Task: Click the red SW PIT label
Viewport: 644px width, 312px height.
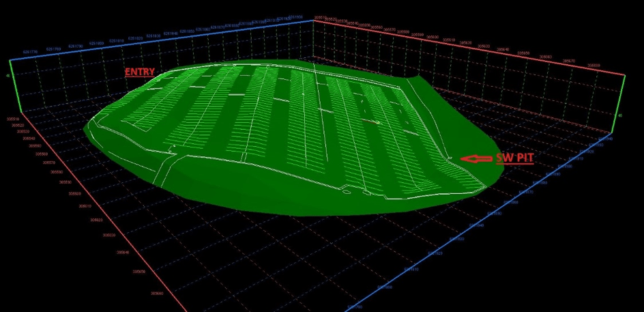Action: [x=514, y=158]
